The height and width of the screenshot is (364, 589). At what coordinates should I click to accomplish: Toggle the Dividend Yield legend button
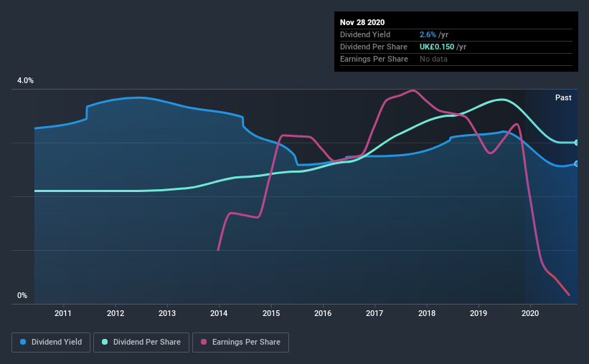pyautogui.click(x=51, y=343)
